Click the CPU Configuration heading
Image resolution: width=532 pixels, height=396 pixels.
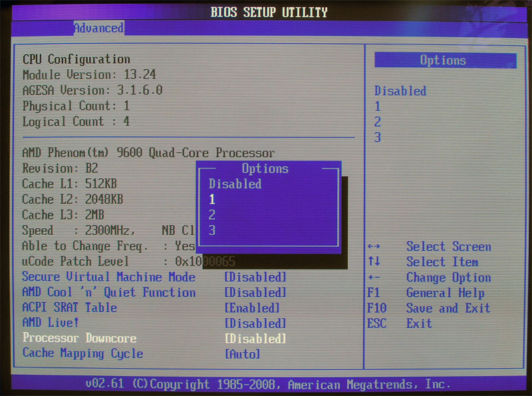(x=76, y=59)
